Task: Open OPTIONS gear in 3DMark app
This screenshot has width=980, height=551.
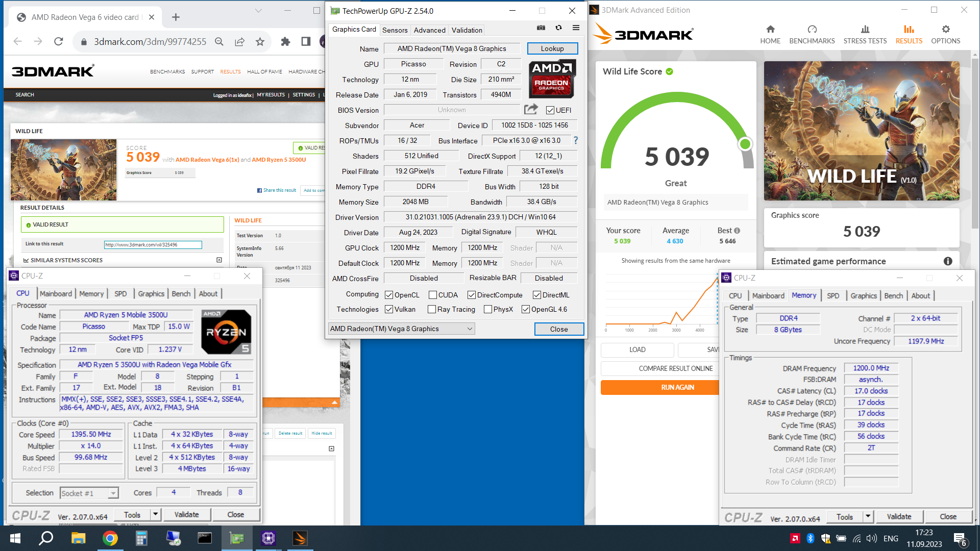Action: pos(946,35)
